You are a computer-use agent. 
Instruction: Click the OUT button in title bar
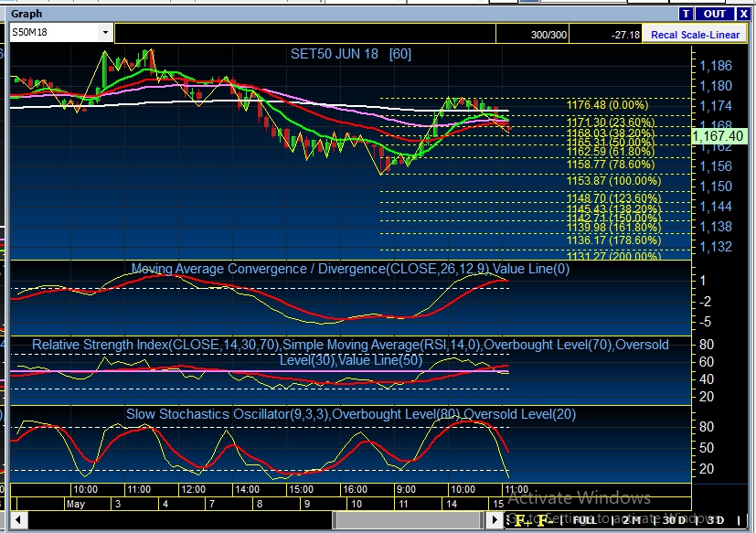click(714, 14)
